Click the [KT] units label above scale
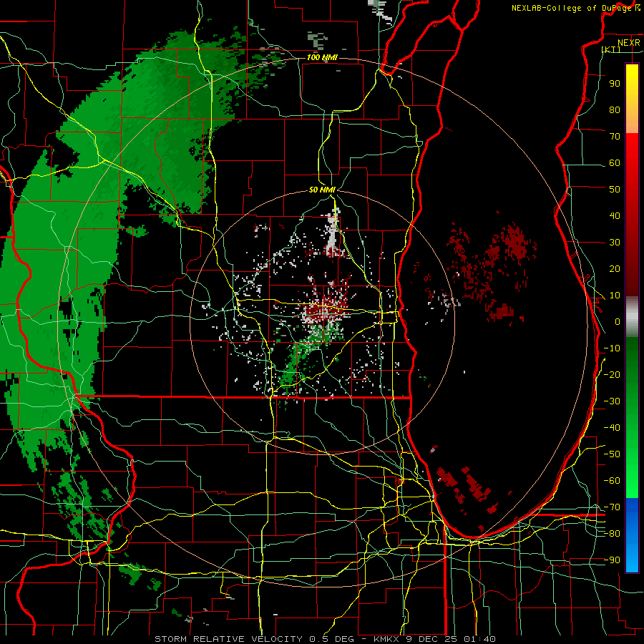The image size is (644, 644). coord(611,49)
